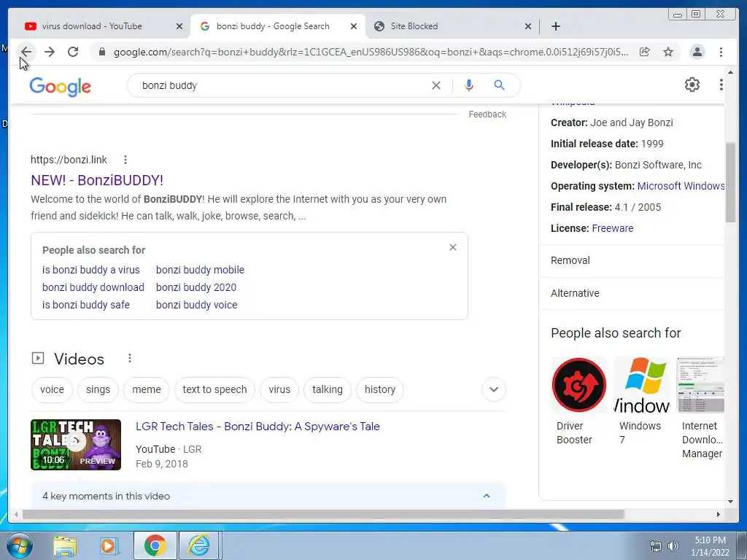
Task: Open a new browser tab
Action: click(555, 26)
